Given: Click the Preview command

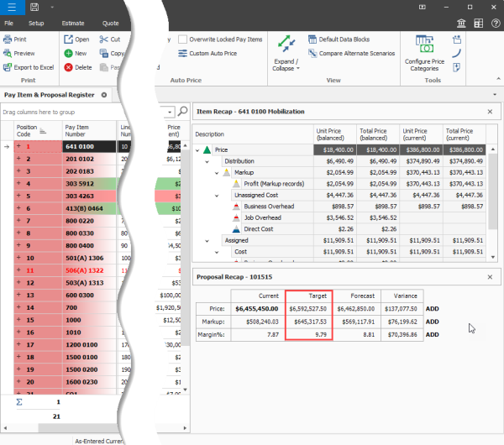Looking at the screenshot, I should 19,54.
